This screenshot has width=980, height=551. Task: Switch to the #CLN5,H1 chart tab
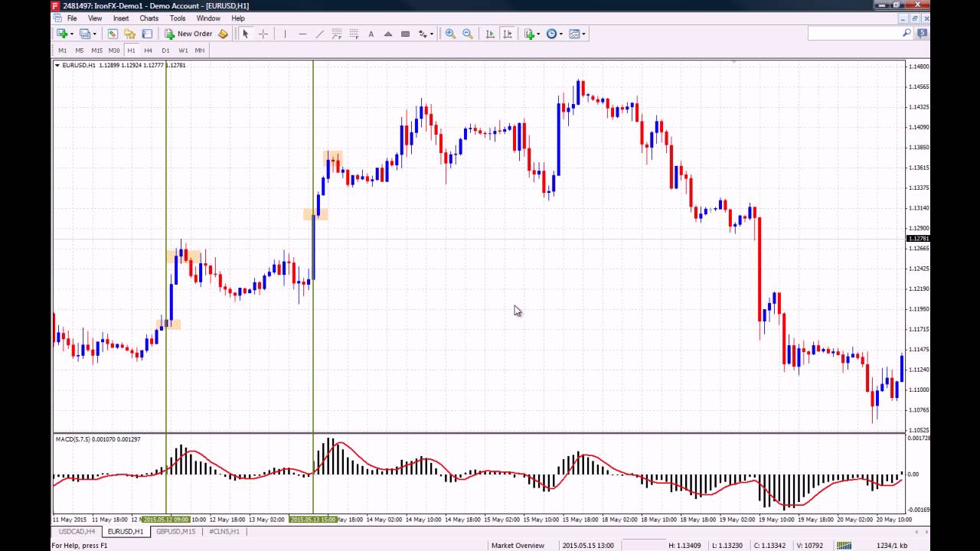click(224, 531)
